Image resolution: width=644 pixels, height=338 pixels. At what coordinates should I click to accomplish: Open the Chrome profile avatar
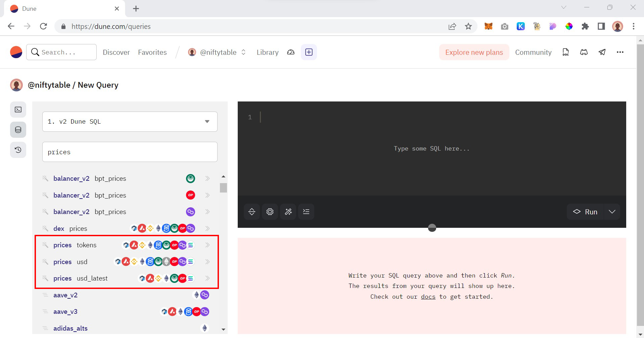[617, 26]
